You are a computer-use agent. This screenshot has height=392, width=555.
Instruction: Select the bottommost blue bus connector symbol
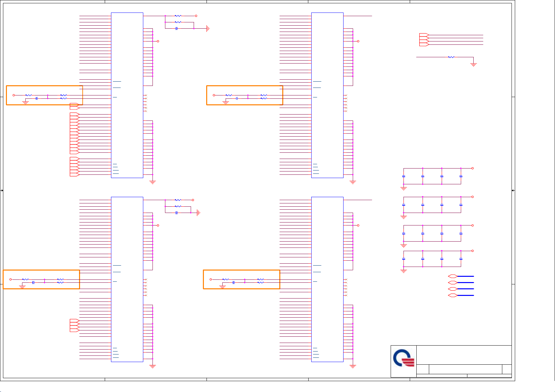pyautogui.click(x=461, y=295)
